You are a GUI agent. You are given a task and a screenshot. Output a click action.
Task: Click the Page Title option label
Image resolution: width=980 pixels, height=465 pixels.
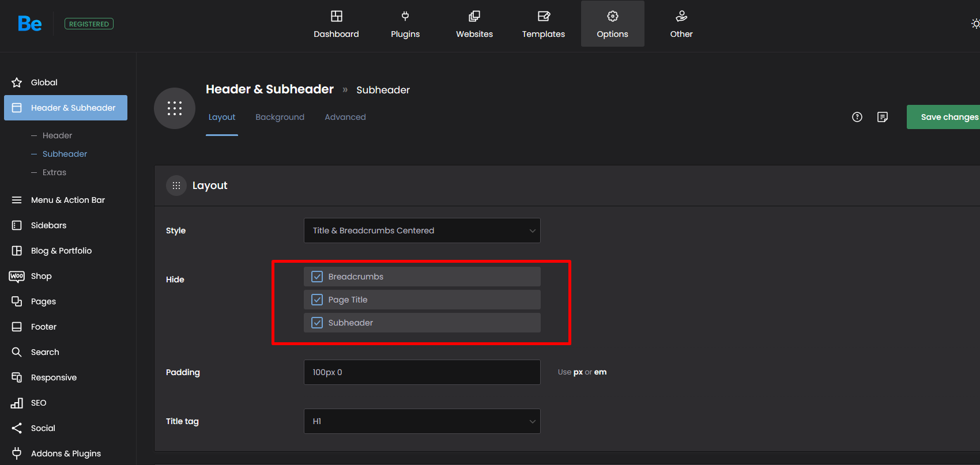[x=348, y=300]
